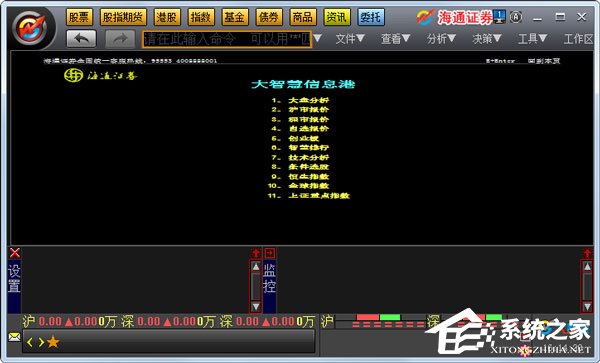Screen dimensions: 600x363
Task: Click the envelope message icon
Action: click(14, 337)
